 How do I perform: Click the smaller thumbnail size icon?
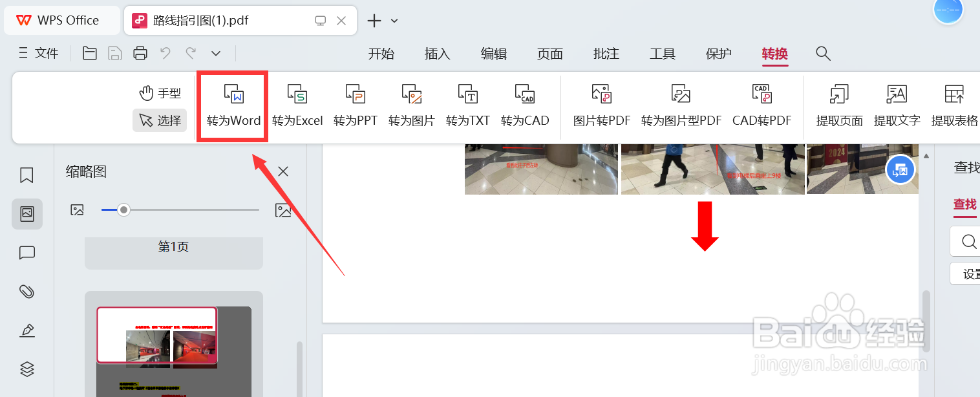coord(78,209)
